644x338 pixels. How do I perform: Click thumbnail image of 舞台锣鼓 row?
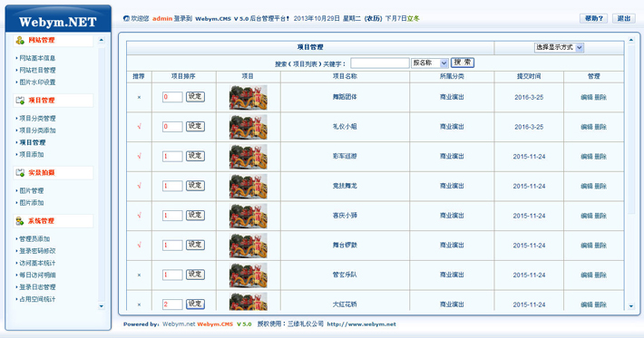(248, 246)
